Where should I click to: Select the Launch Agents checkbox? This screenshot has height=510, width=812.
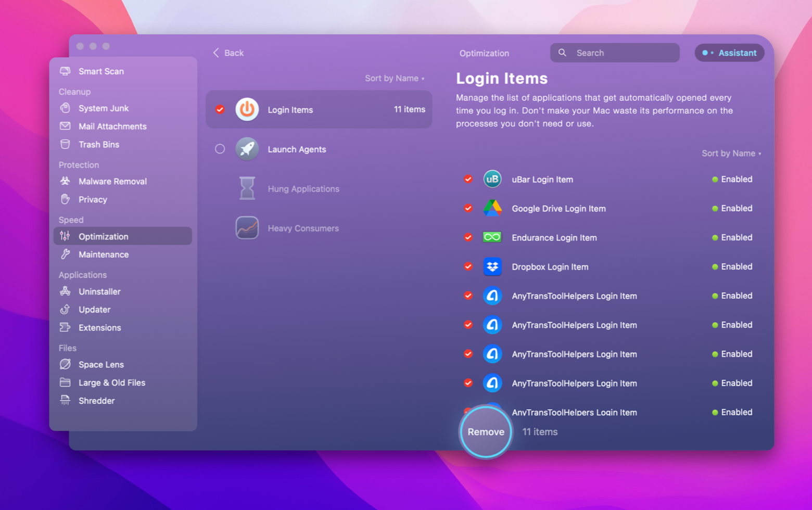pos(220,149)
